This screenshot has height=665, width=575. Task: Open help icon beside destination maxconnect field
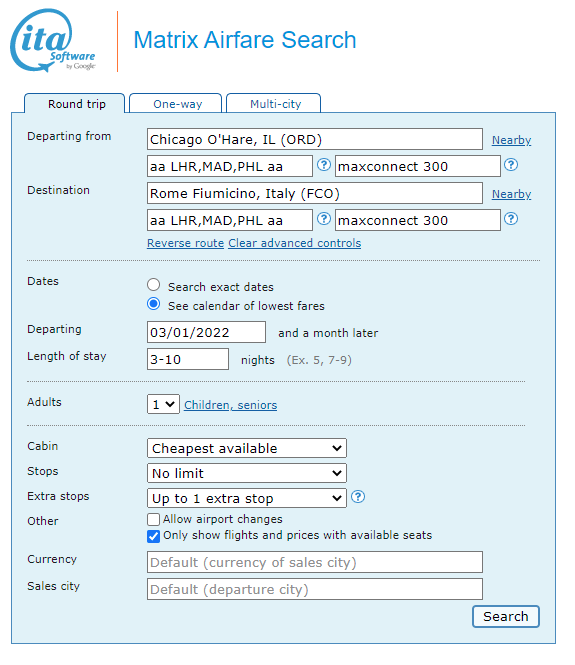511,219
